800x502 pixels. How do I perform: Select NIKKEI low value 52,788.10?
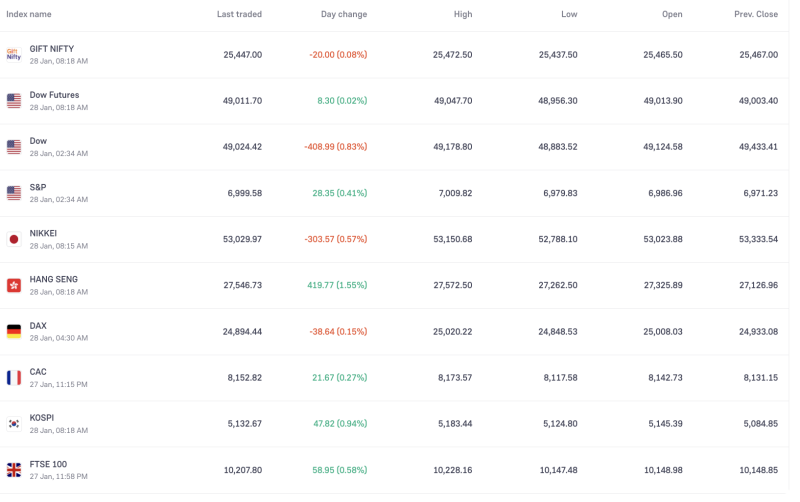tap(558, 239)
